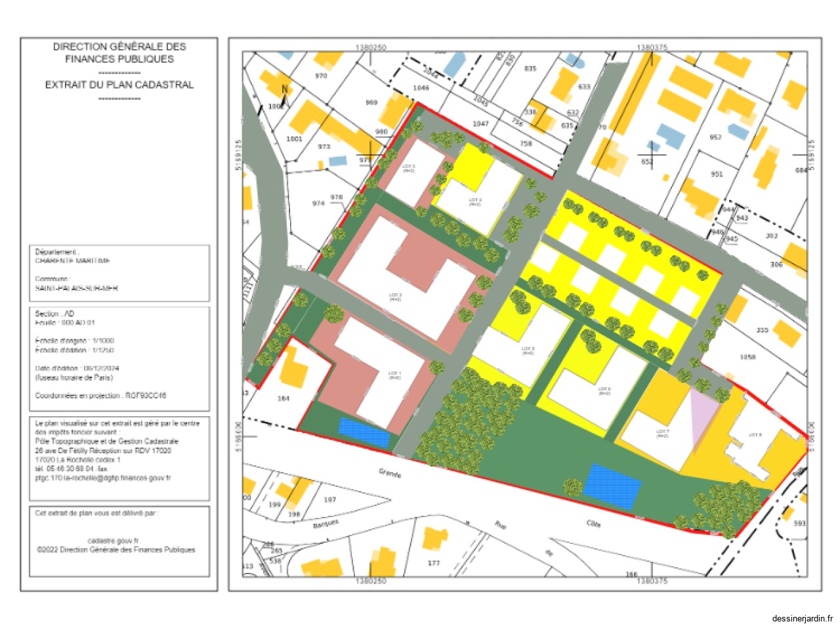
Task: Click the "LOT 1" building label
Action: [394, 374]
